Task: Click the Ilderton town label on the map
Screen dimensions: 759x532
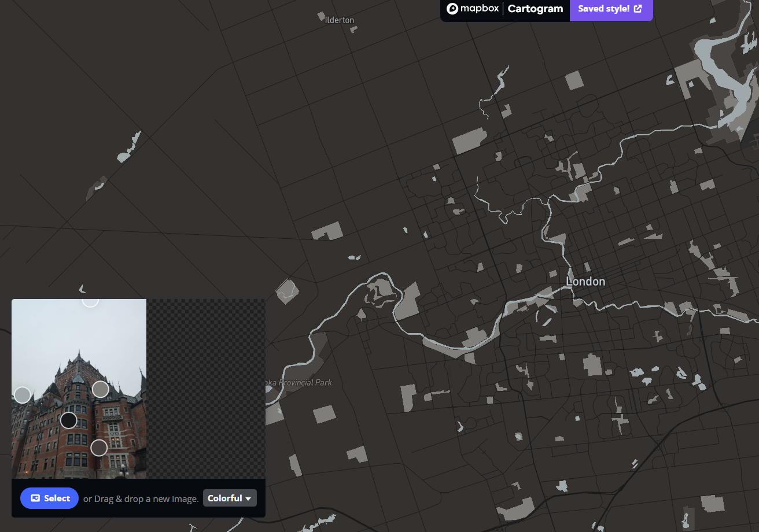Action: tap(339, 19)
